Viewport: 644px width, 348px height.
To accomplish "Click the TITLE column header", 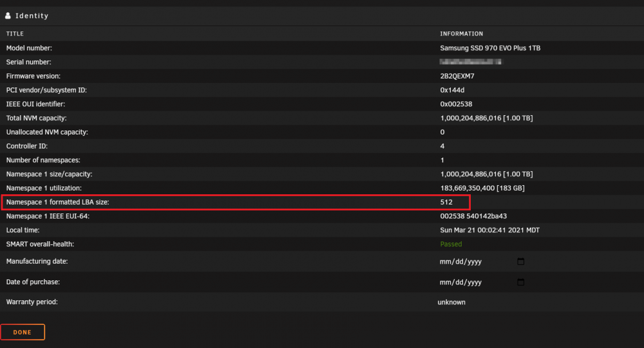I will (x=15, y=33).
